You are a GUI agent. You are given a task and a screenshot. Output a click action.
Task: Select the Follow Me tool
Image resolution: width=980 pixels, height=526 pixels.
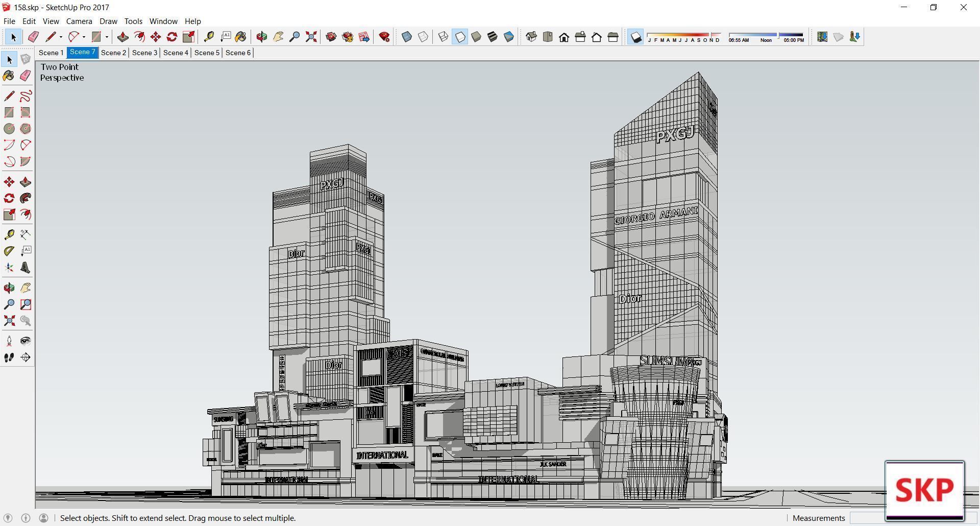point(26,198)
